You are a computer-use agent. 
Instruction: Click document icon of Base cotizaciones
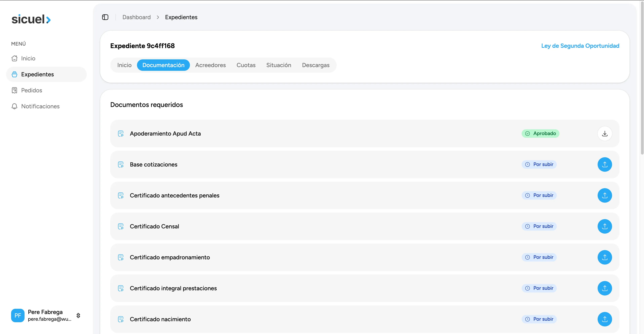[x=121, y=165]
